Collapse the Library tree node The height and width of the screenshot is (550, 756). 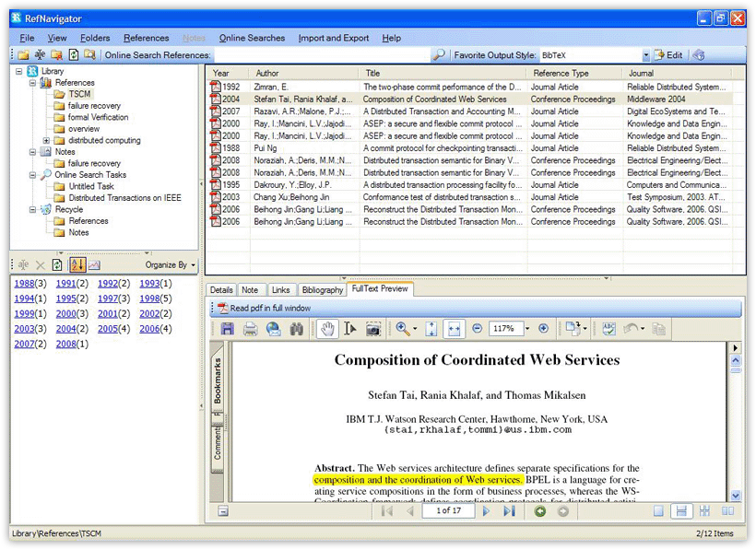pos(18,71)
